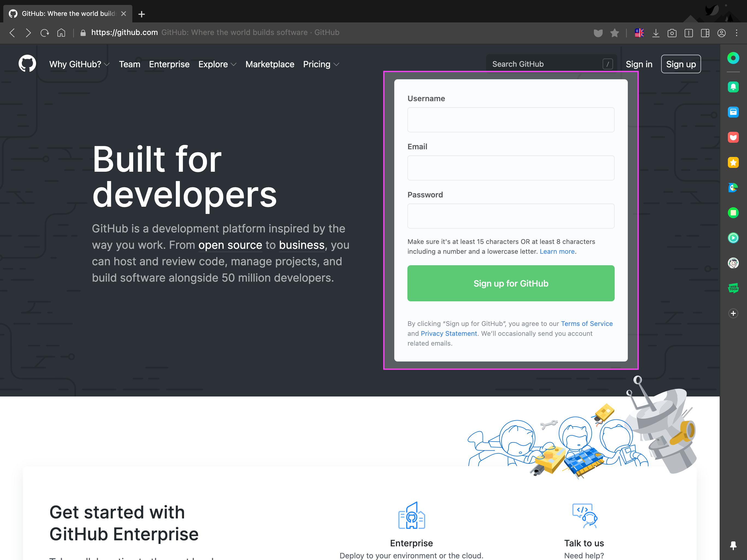The width and height of the screenshot is (747, 560).
Task: Select the Marketplace menu item
Action: [x=269, y=64]
